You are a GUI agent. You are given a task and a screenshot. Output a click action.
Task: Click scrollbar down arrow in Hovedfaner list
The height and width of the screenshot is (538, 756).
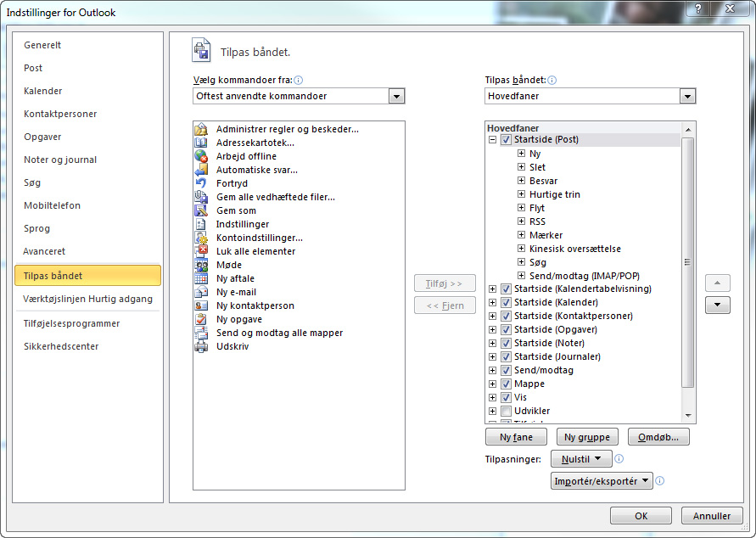click(x=688, y=416)
